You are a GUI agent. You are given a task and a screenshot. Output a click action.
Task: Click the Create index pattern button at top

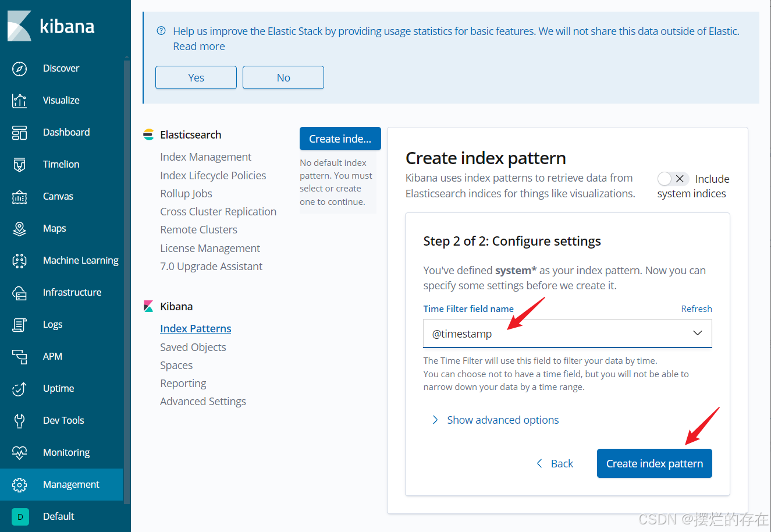coord(340,139)
